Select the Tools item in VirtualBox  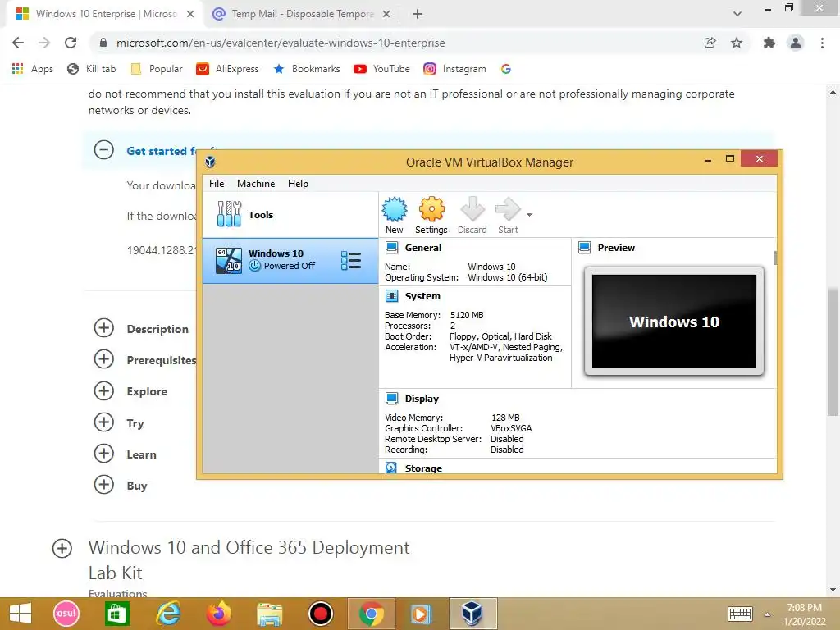coord(290,215)
